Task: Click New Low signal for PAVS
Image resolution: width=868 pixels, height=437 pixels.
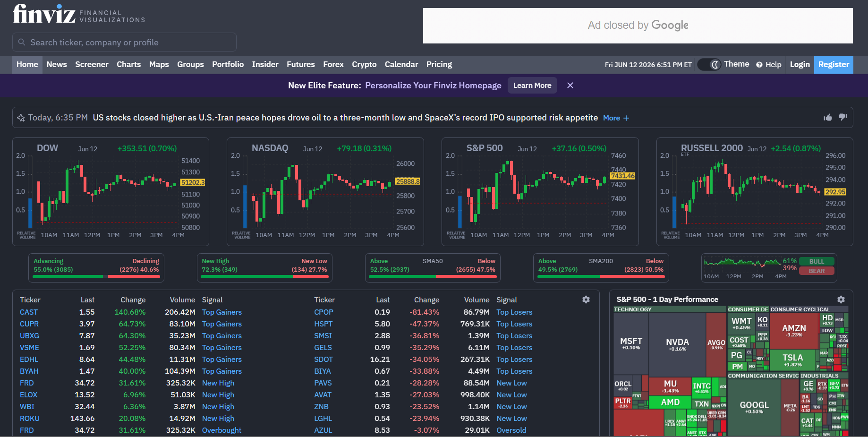Action: click(511, 383)
